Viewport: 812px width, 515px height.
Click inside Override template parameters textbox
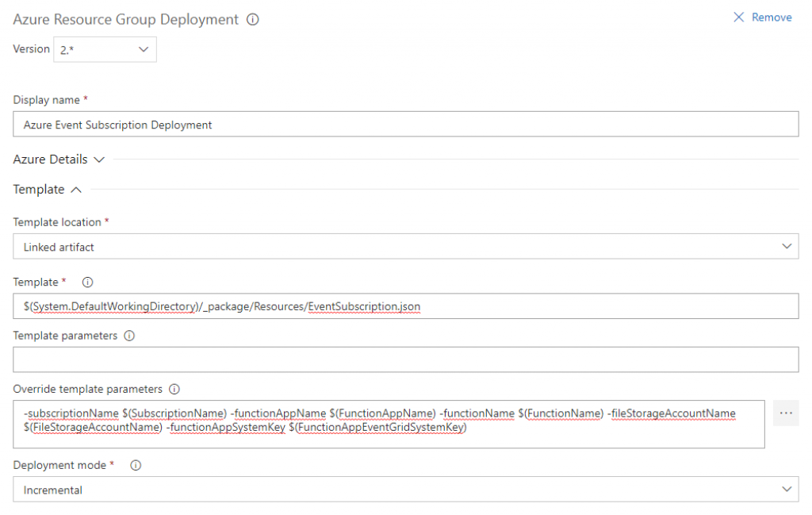[x=389, y=425]
